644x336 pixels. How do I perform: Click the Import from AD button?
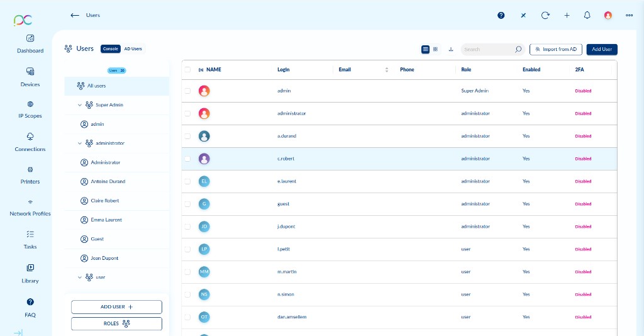(556, 49)
